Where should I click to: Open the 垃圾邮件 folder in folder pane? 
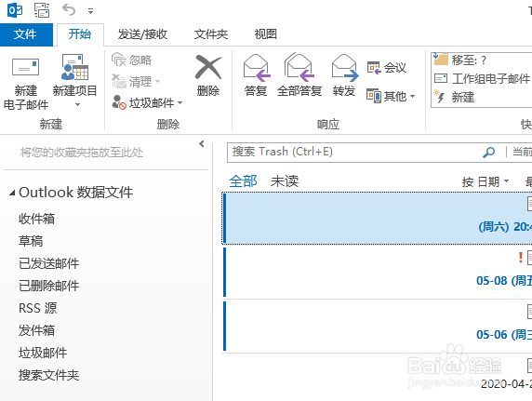[43, 353]
